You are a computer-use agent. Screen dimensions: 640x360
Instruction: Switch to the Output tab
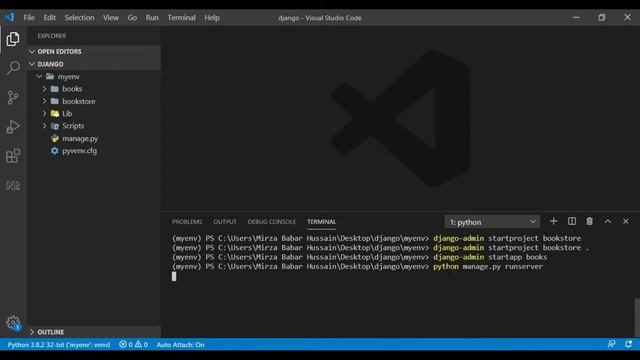coord(225,222)
